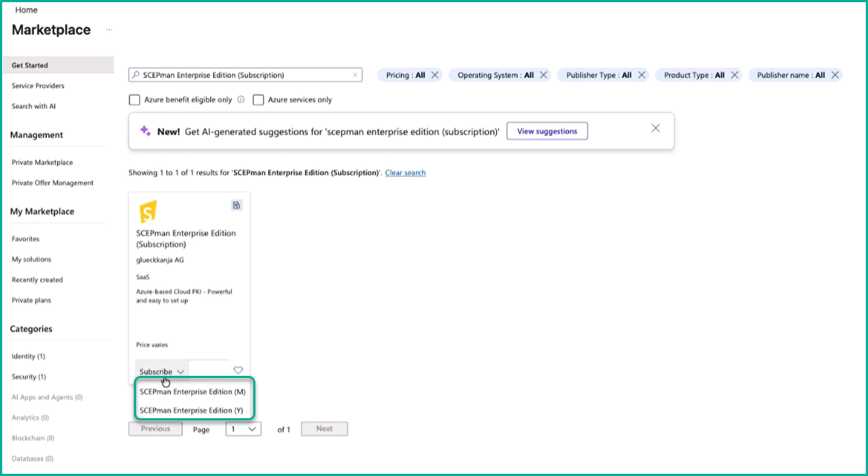Expand the Subscribe dropdown
Image resolution: width=868 pixels, height=476 pixels.
(161, 371)
